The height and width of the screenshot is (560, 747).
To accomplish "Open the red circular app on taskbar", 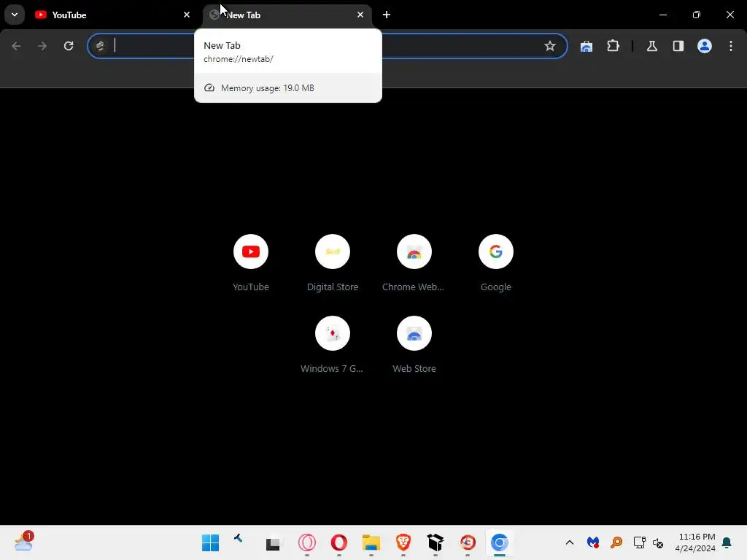I will coord(468,542).
